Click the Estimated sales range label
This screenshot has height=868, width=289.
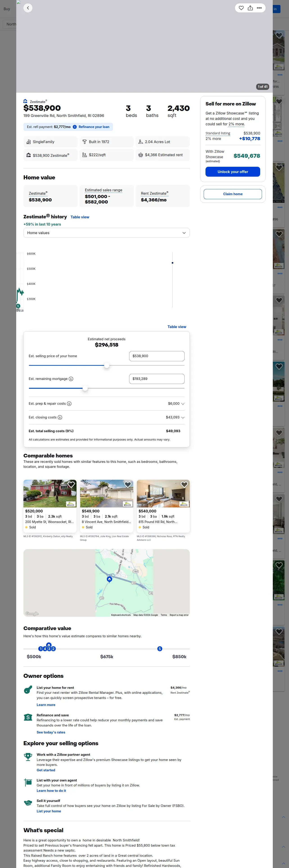coord(104,190)
